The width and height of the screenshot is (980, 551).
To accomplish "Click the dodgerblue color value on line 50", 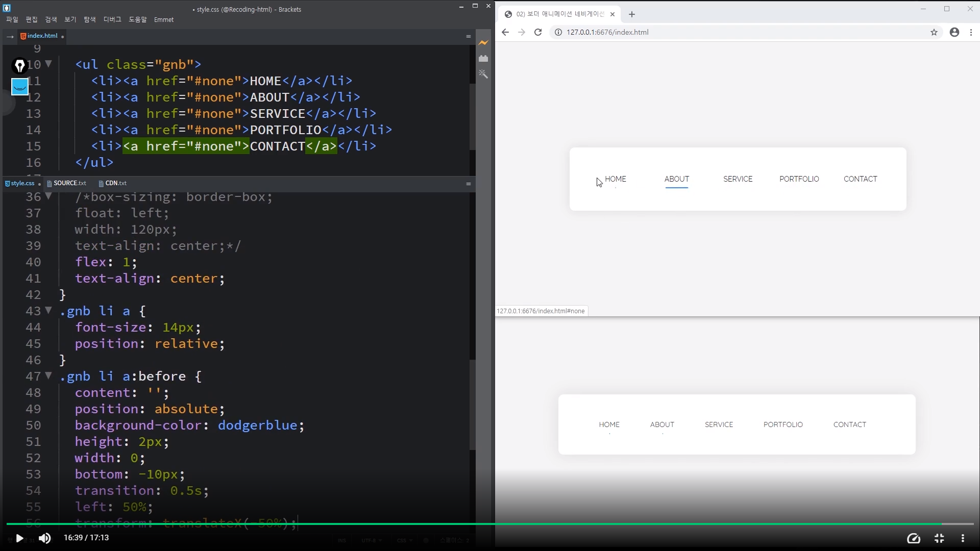I will pyautogui.click(x=257, y=425).
